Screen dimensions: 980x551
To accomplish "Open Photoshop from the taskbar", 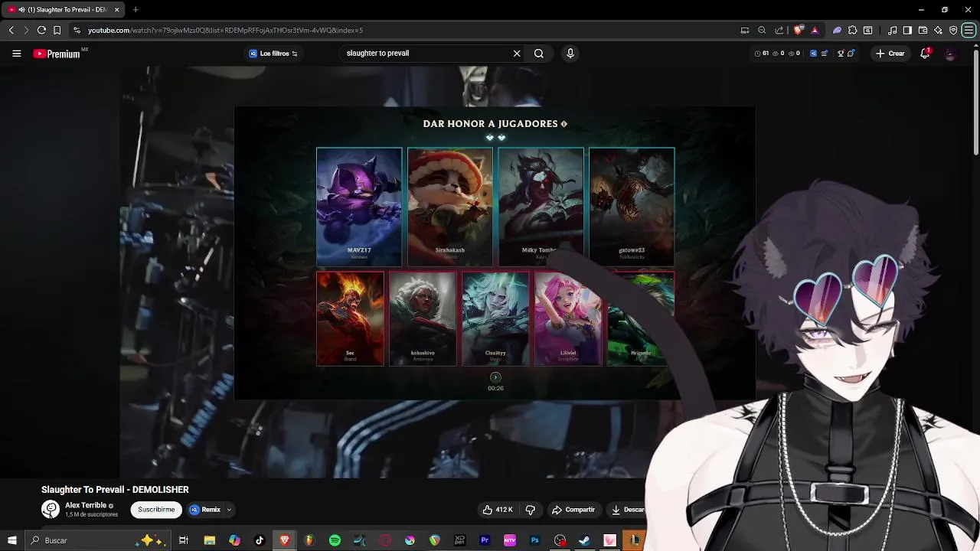I will (x=535, y=540).
